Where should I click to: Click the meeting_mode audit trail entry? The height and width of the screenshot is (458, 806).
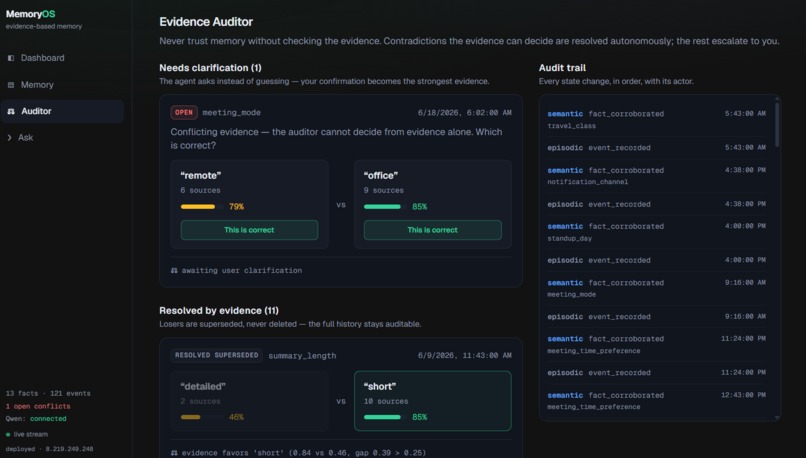pyautogui.click(x=656, y=288)
